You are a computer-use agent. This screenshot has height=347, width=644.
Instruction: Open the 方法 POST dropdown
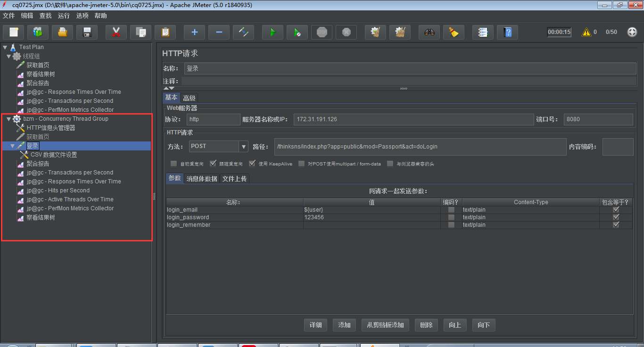244,147
